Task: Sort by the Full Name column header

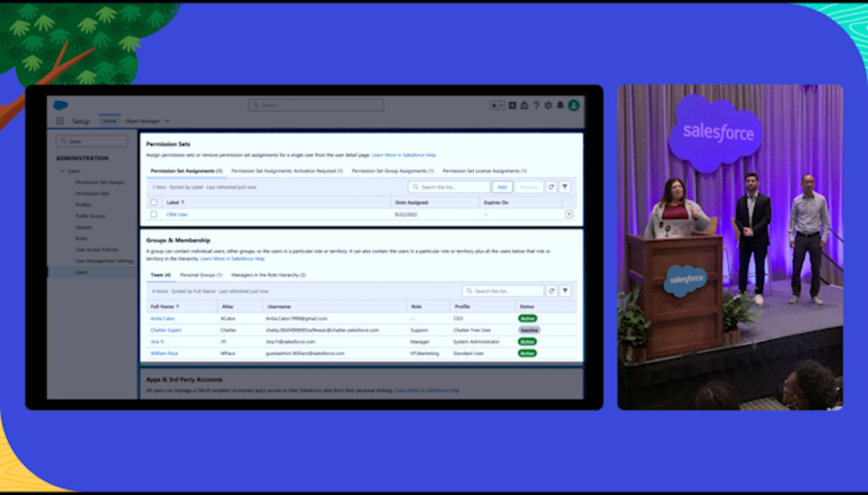Action: pos(165,307)
